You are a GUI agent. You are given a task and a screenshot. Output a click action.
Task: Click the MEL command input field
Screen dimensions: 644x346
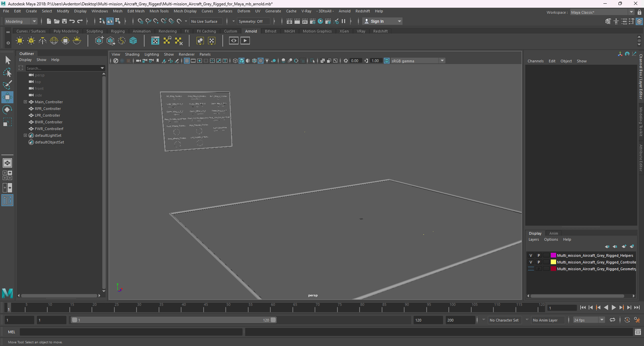click(131, 332)
